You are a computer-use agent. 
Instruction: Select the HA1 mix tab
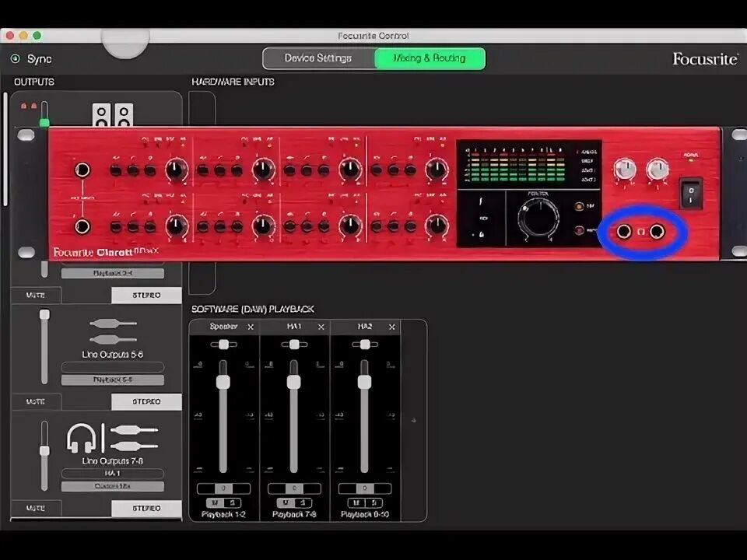point(294,327)
